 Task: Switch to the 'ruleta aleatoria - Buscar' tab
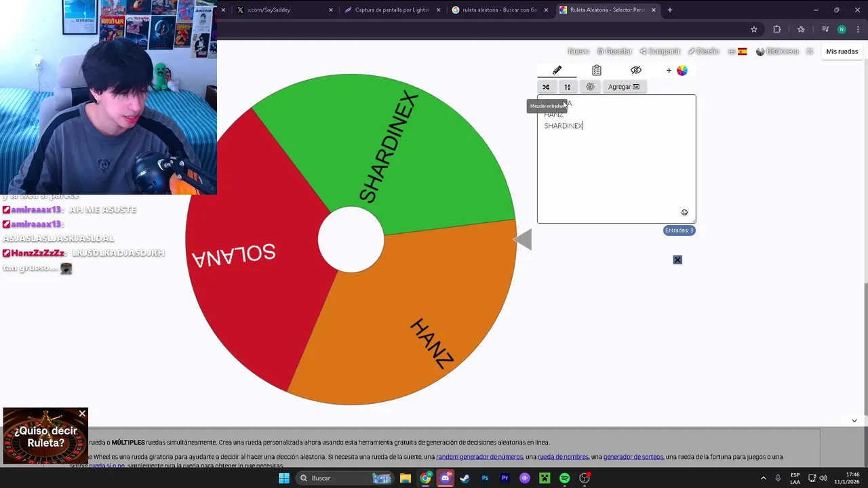click(499, 9)
